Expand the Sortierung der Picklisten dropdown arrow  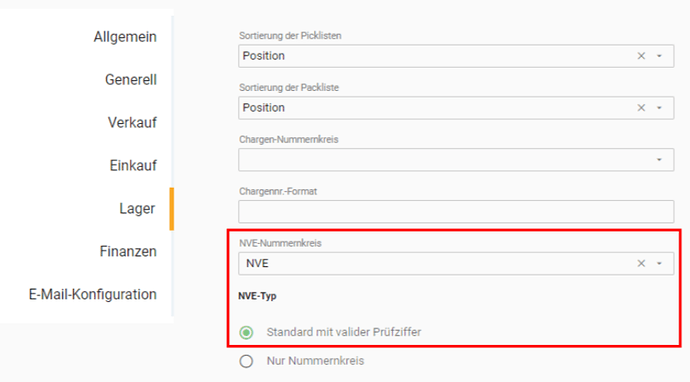coord(659,56)
